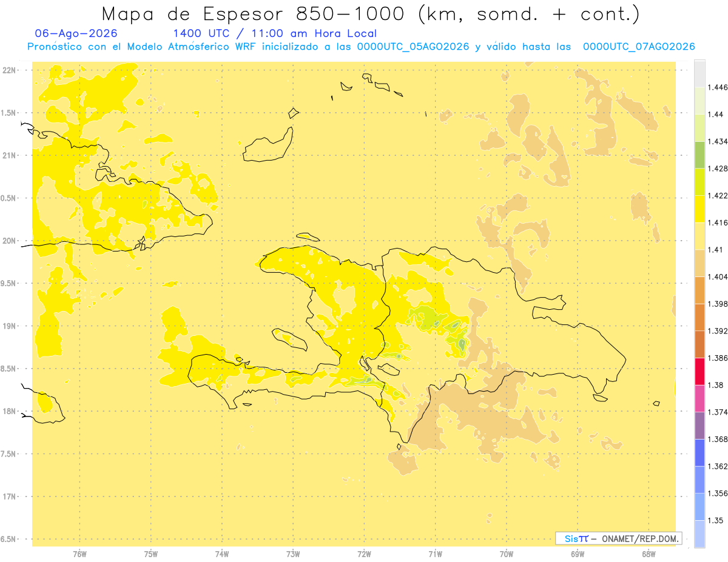This screenshot has height=562, width=728.
Task: Click the colorbar value 1.44
Action: coord(715,114)
